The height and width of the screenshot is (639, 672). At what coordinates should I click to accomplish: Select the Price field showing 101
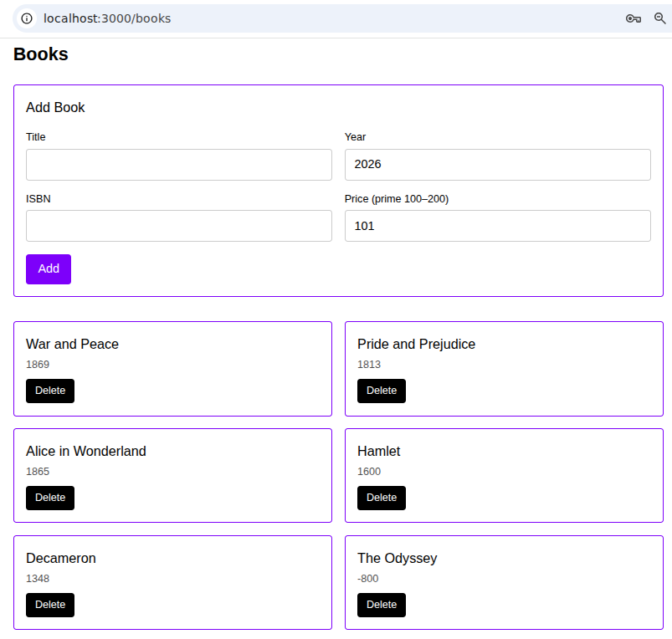pos(497,226)
